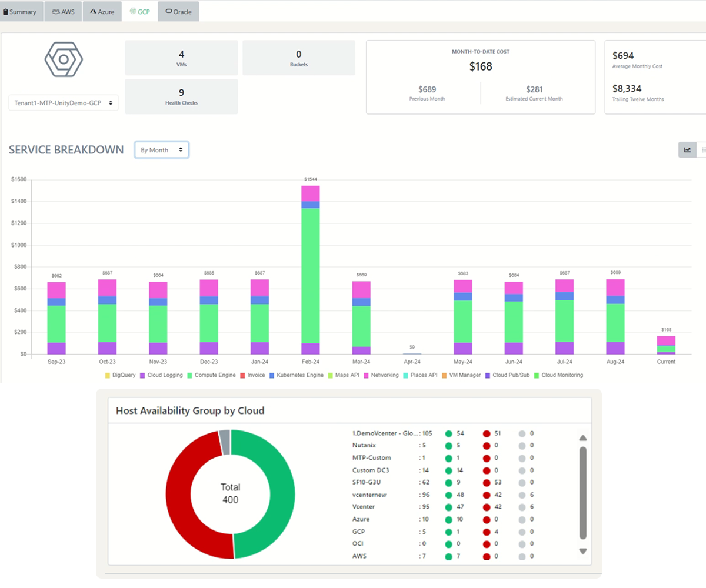Click the Feb-24 bar in chart
Viewport: 706px width, 588px height.
(x=310, y=270)
